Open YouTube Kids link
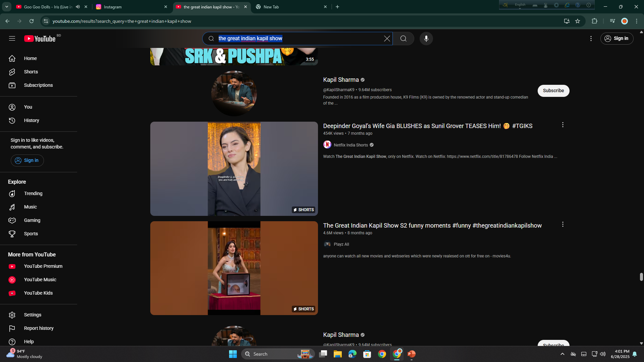This screenshot has height=362, width=644. (39, 293)
